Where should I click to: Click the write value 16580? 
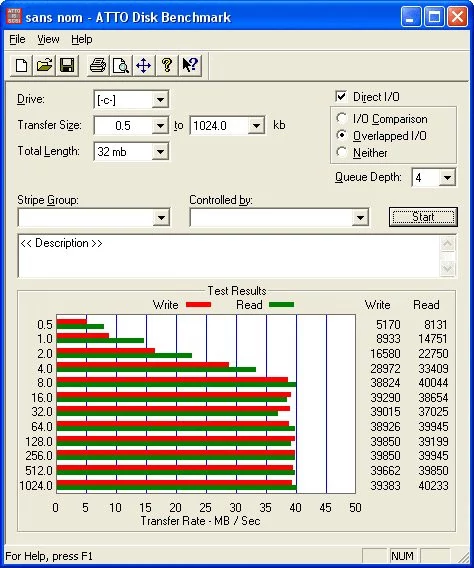coord(385,354)
